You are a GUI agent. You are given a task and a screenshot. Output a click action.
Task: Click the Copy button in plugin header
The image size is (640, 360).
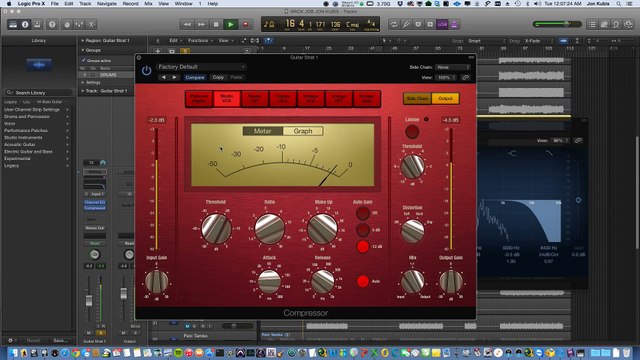coord(218,77)
